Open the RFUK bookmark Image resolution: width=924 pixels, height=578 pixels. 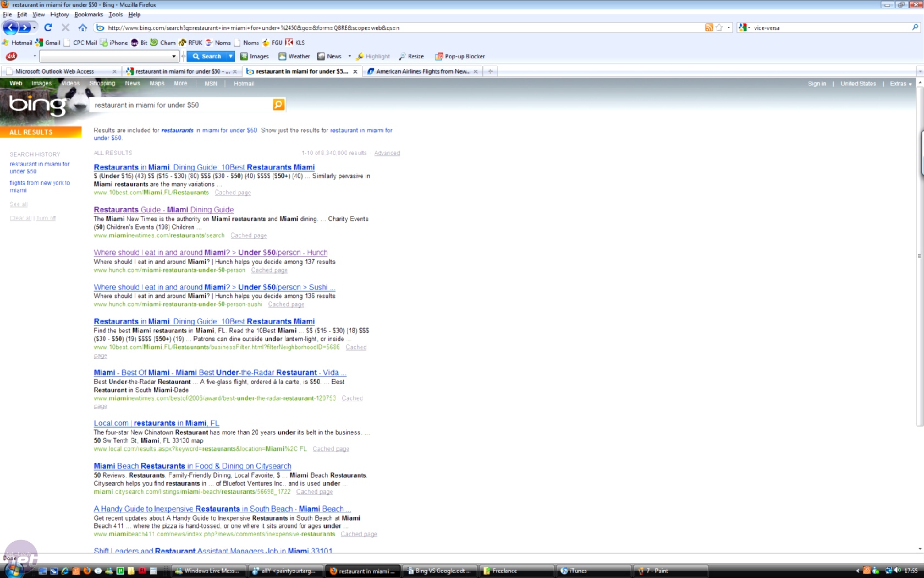190,42
